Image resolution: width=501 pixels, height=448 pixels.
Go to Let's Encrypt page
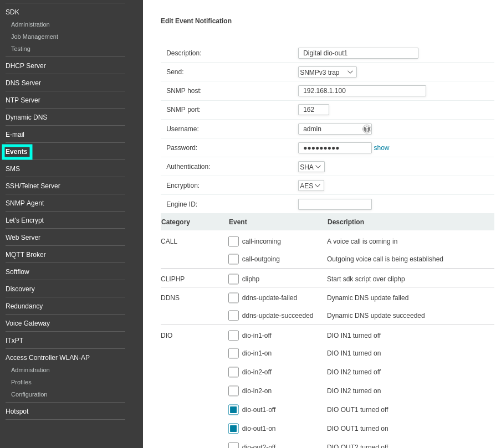(x=24, y=220)
